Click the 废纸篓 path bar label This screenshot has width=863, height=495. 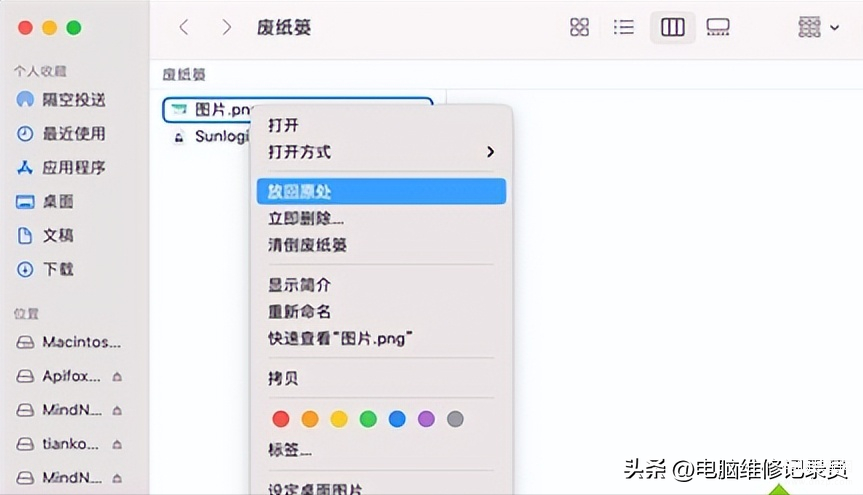click(184, 74)
